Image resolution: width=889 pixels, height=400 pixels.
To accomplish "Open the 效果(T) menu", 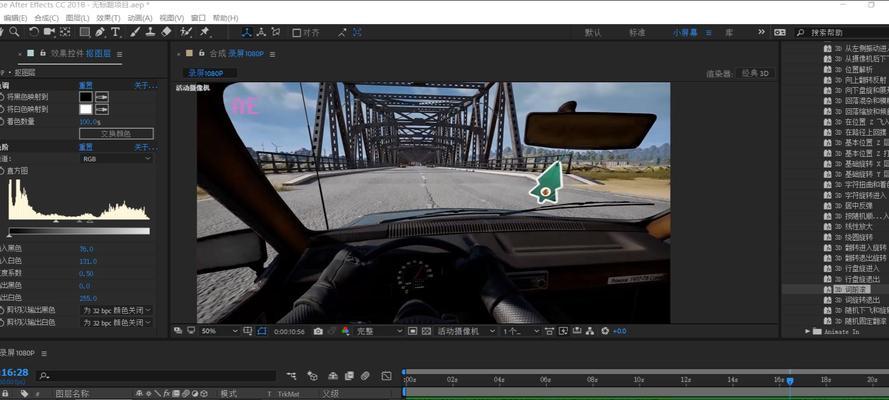I will click(x=108, y=18).
